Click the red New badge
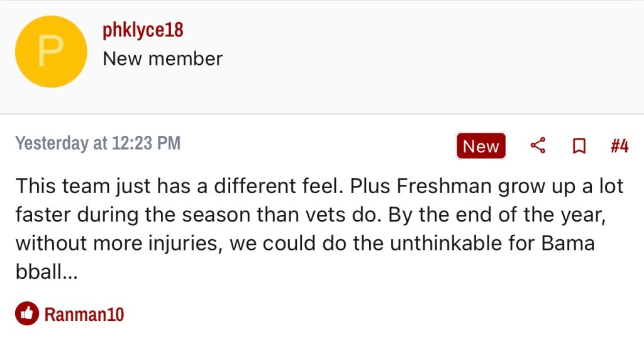Viewport: 644px width, 341px height. [x=481, y=146]
